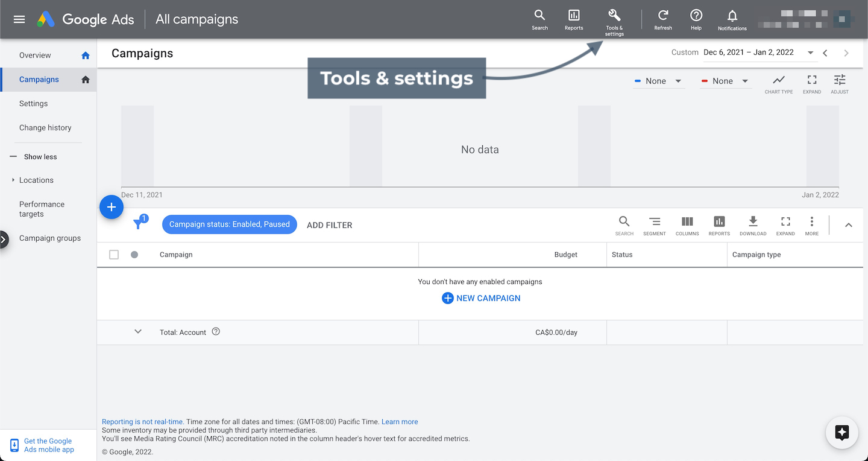Click the CA$0.00/day total budget
Image resolution: width=868 pixels, height=461 pixels.
click(x=556, y=332)
